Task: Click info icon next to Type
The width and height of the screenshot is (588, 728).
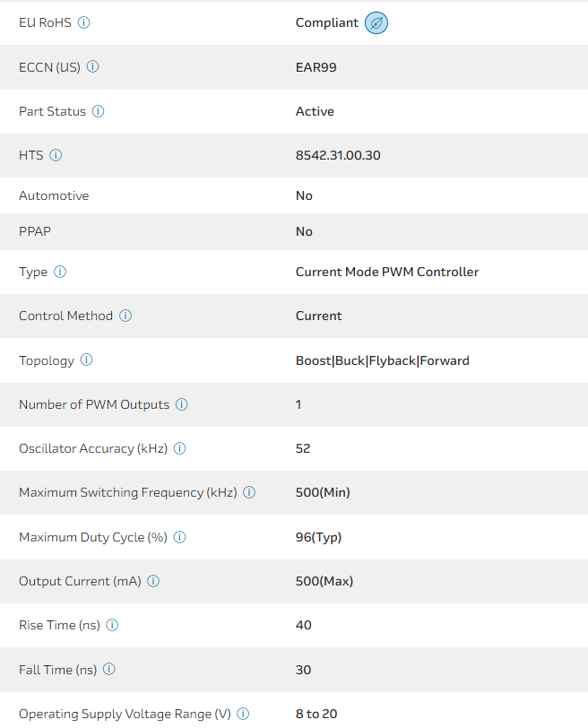Action: 60,272
